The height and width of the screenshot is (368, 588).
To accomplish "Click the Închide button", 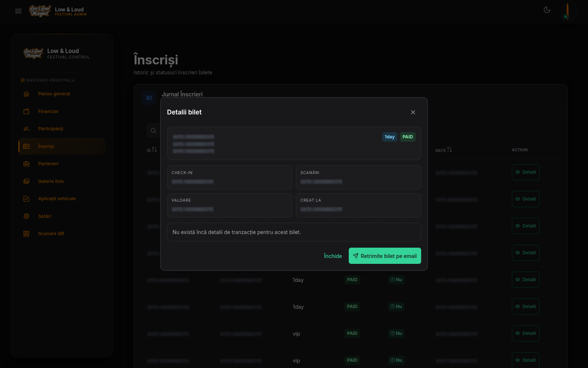I will click(x=333, y=256).
